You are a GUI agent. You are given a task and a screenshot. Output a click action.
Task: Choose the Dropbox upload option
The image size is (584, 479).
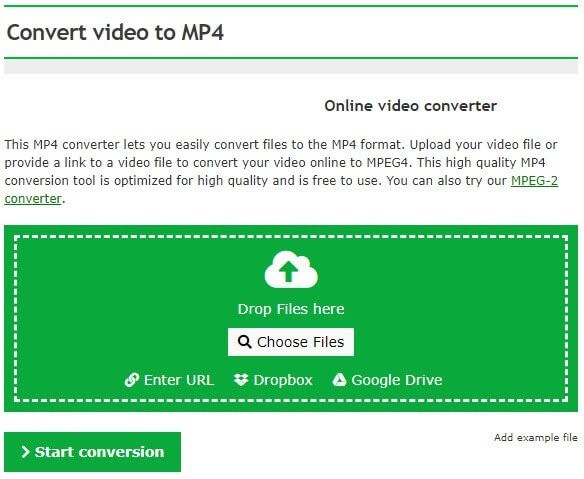pyautogui.click(x=273, y=380)
